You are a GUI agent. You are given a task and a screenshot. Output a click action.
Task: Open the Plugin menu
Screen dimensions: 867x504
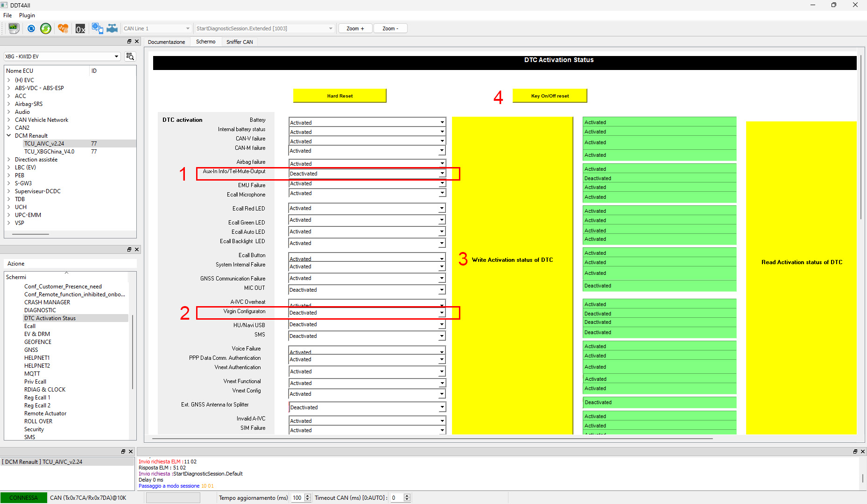tap(27, 15)
